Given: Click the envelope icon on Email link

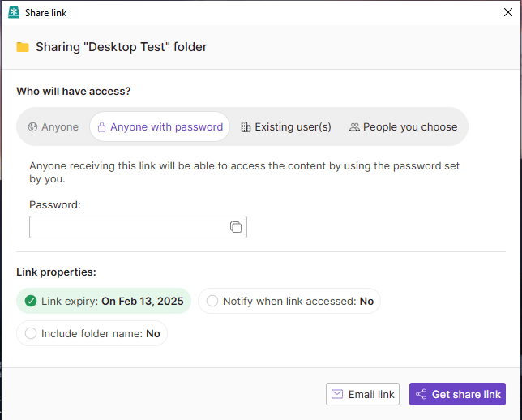Looking at the screenshot, I should (337, 395).
